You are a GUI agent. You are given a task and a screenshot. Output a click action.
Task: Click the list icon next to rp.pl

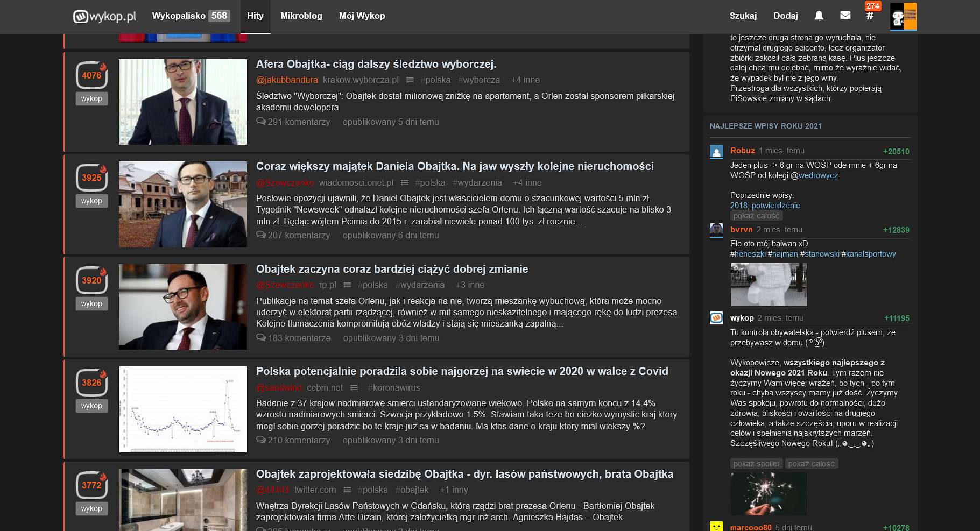coord(347,285)
